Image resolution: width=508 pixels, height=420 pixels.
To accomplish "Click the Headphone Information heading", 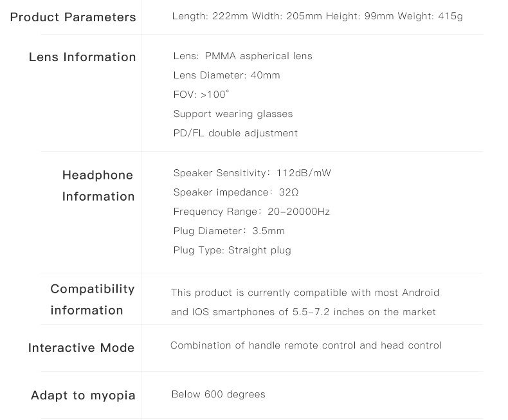I will click(x=98, y=185).
